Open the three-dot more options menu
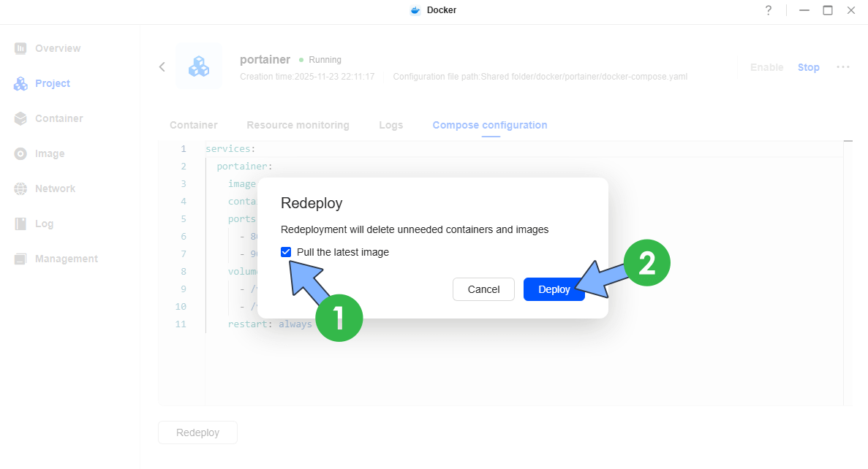Viewport: 868px width, 469px height. pos(843,67)
